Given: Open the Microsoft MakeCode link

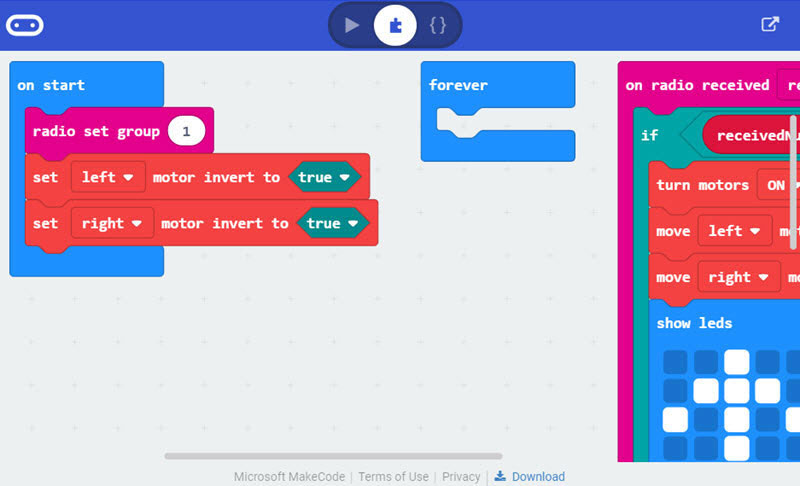Looking at the screenshot, I should [x=289, y=476].
